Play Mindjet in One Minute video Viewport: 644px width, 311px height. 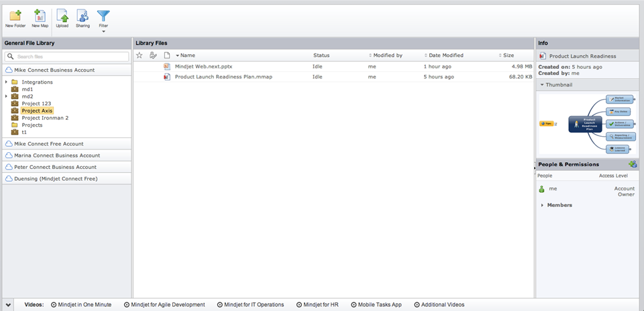tap(85, 305)
